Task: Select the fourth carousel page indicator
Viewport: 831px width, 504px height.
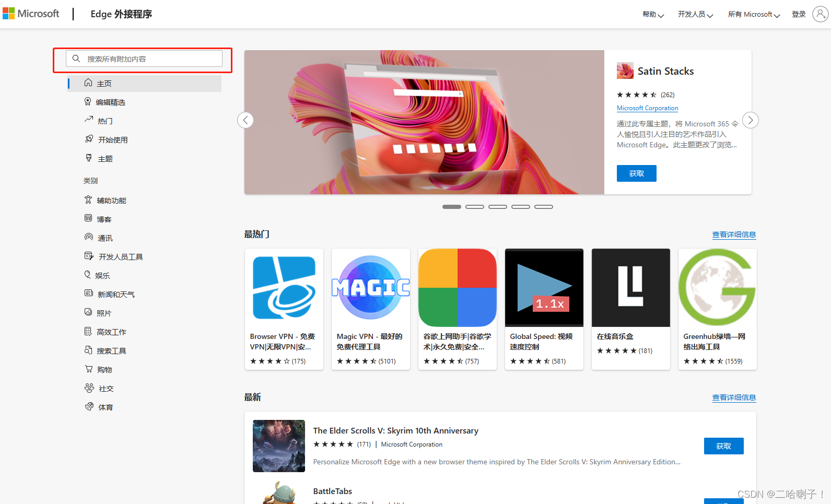Action: coord(521,207)
